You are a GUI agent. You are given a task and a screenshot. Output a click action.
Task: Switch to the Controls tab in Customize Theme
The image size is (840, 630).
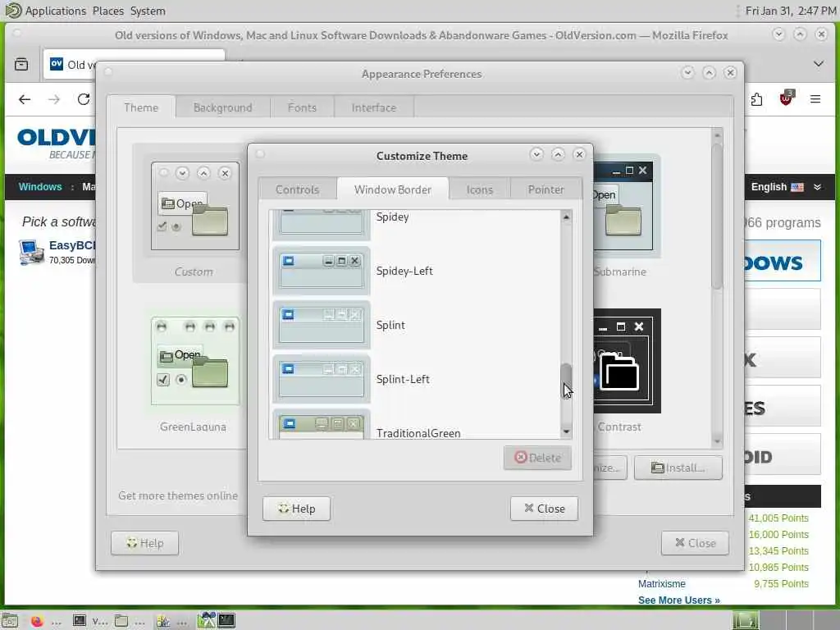point(297,189)
